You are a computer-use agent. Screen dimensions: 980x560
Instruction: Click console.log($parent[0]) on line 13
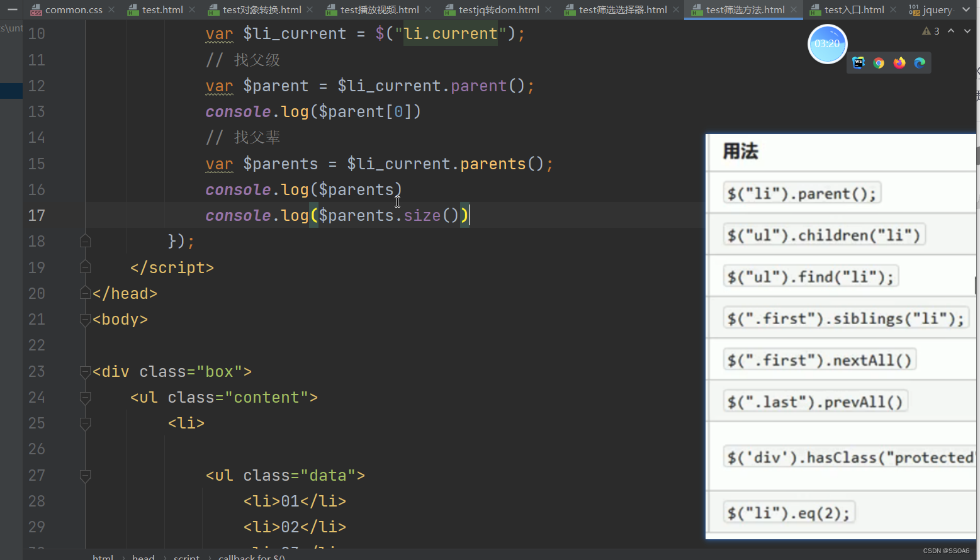click(313, 111)
